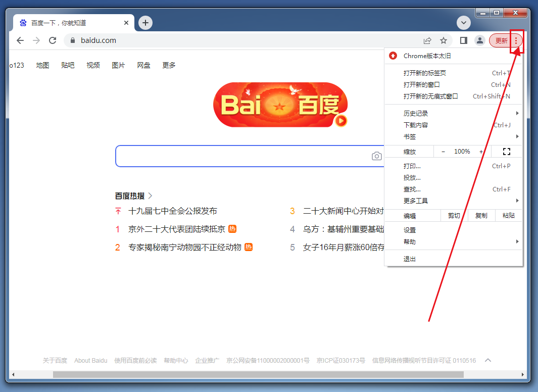Play the logo animation button
538x392 pixels.
point(341,121)
